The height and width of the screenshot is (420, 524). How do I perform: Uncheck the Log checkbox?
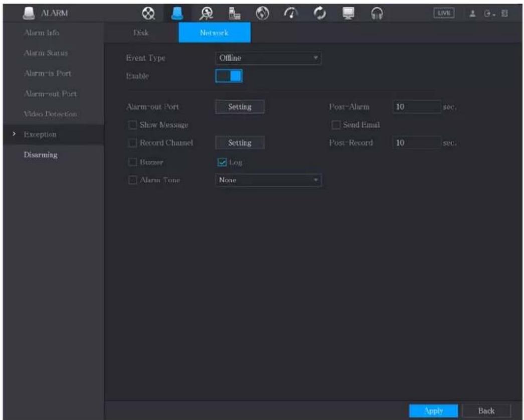pos(222,162)
